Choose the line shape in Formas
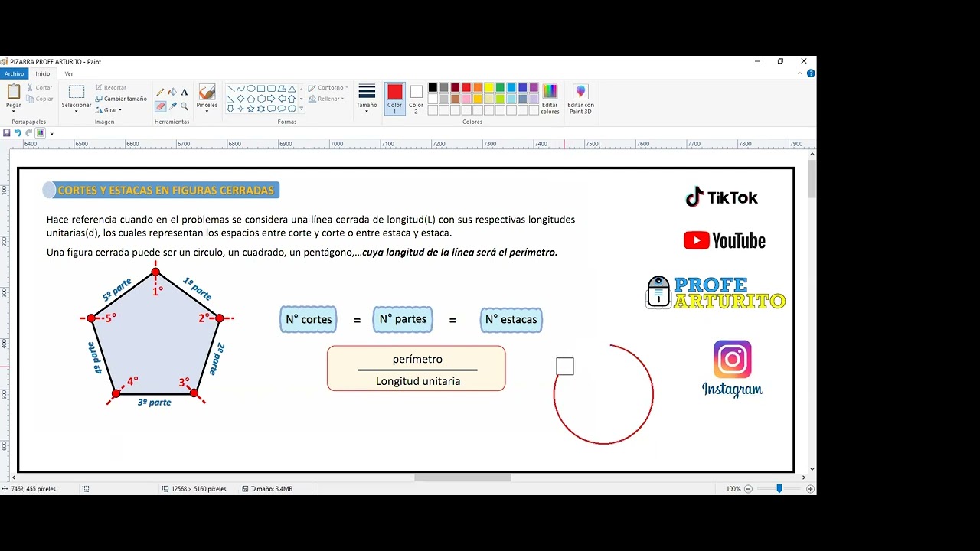 click(x=230, y=88)
